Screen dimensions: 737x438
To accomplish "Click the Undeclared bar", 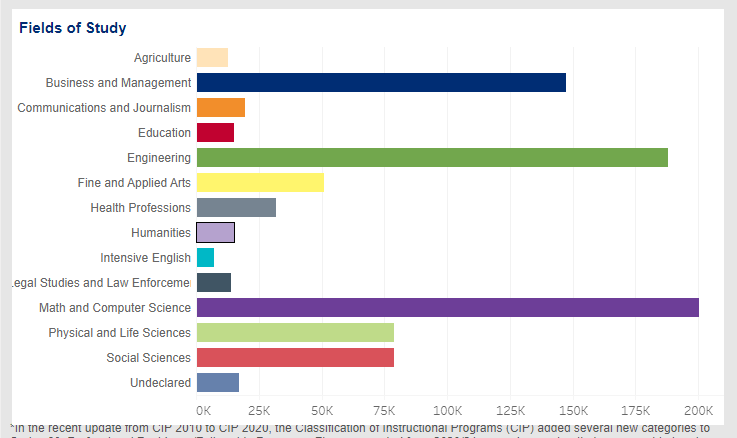I will pyautogui.click(x=218, y=383).
